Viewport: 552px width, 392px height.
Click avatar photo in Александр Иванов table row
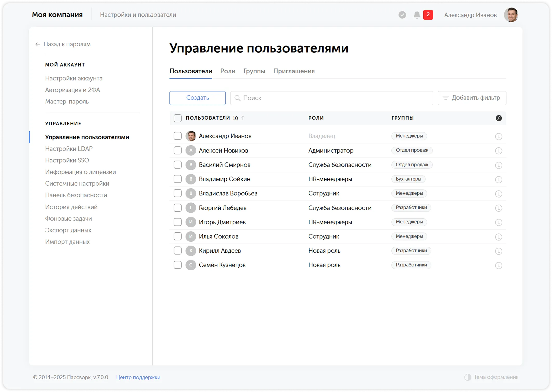coord(191,136)
